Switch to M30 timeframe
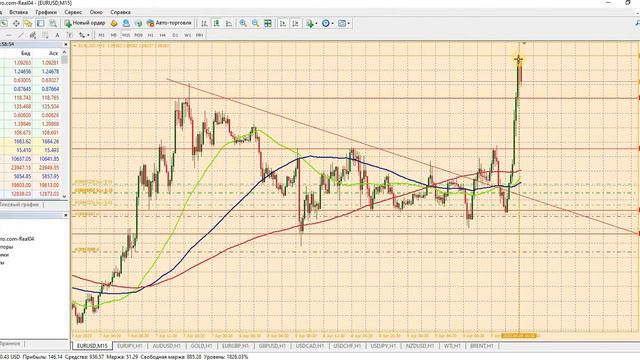This screenshot has width=640, height=360. tap(138, 35)
